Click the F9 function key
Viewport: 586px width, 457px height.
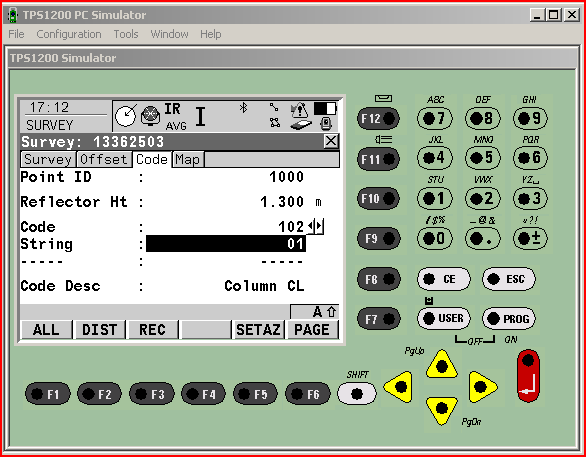pyautogui.click(x=378, y=238)
